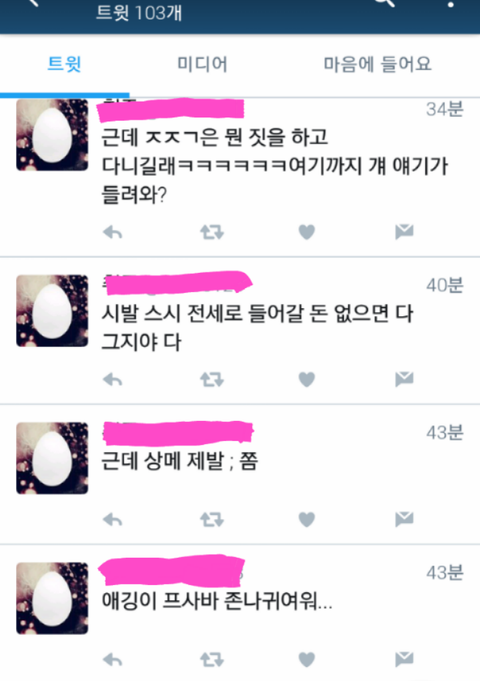Retweet the tweet posted 34분 ago
The width and height of the screenshot is (480, 681).
click(212, 232)
